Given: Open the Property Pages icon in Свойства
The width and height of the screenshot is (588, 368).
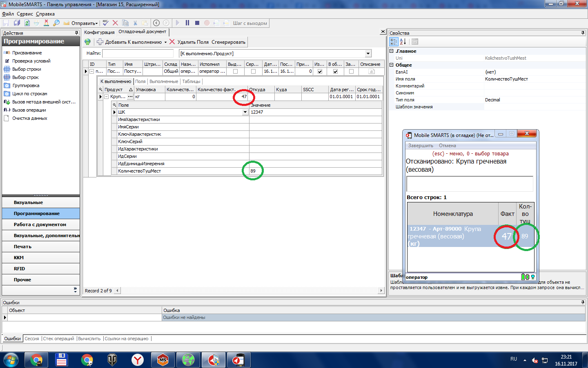Looking at the screenshot, I should point(415,42).
